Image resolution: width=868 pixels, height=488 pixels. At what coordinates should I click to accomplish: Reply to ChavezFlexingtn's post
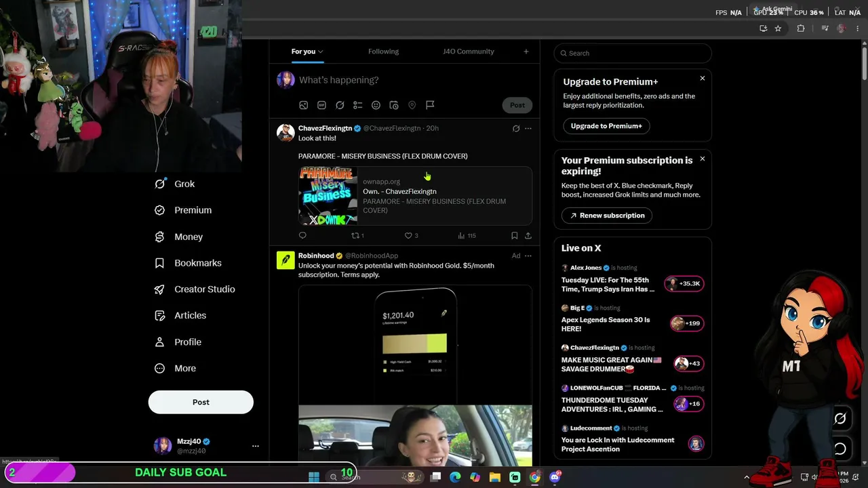(302, 236)
